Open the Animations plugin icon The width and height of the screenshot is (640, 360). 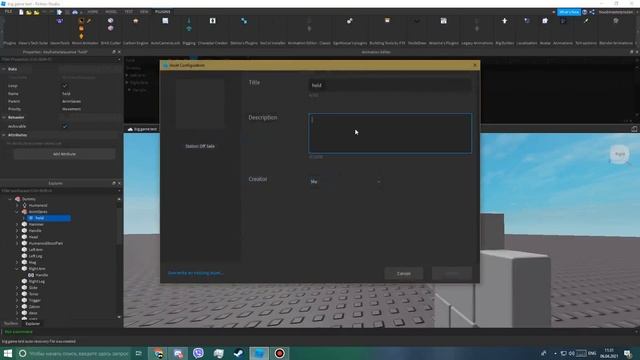(563, 21)
